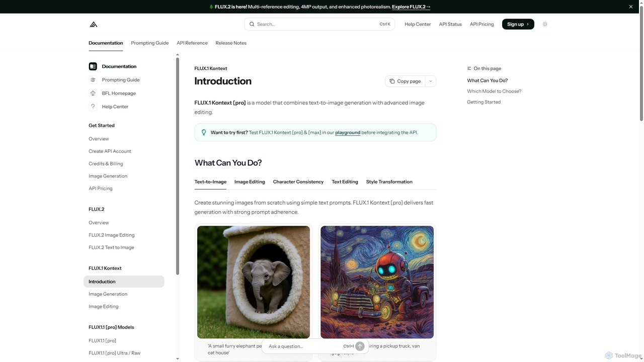Screen dimensions: 644x362
Task: Switch to the API Reference tab
Action: (192, 43)
